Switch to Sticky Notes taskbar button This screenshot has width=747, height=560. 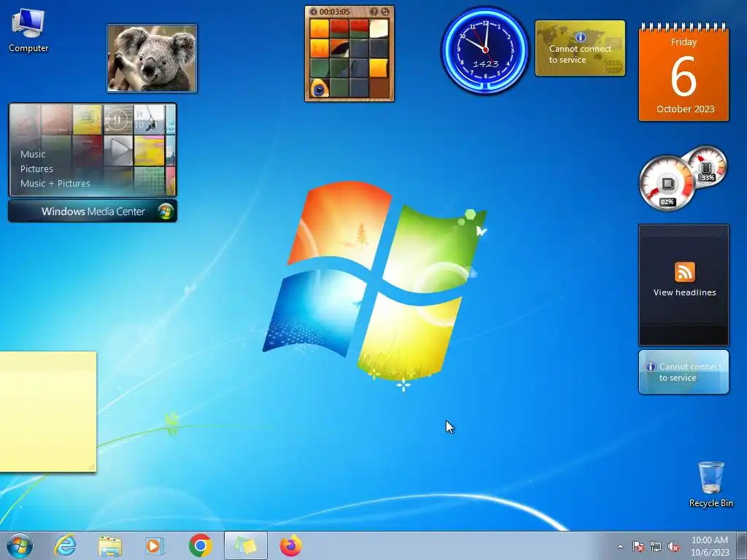pyautogui.click(x=245, y=545)
